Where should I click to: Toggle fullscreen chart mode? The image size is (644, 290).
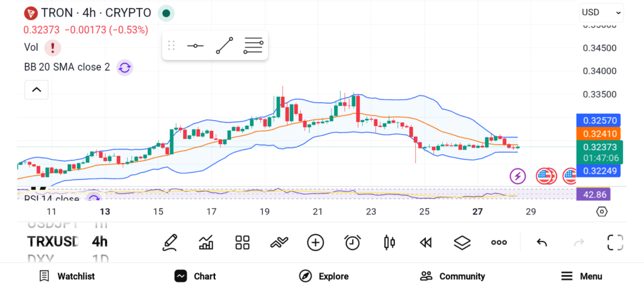tap(614, 242)
